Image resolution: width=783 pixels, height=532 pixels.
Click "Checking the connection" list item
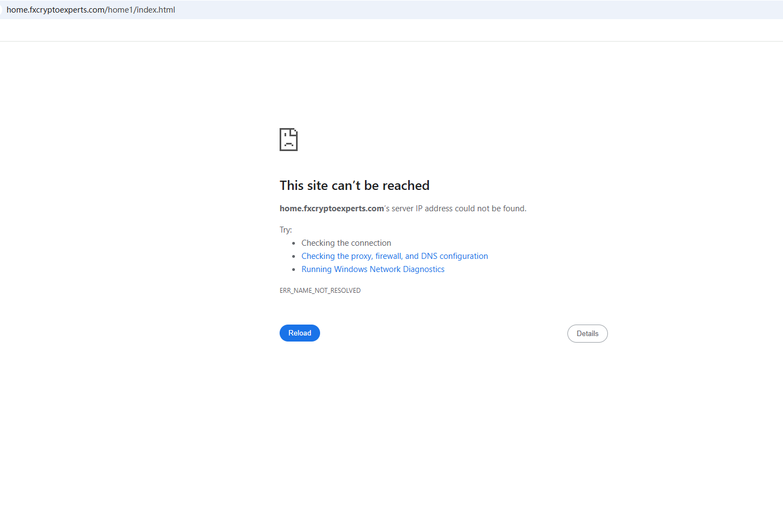click(x=346, y=243)
